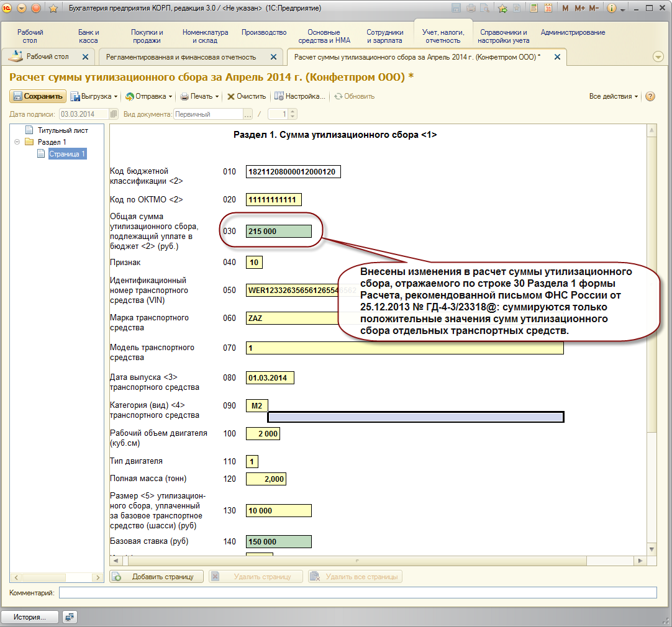Image resolution: width=672 pixels, height=627 pixels.
Task: Click the help question mark icon
Action: (x=650, y=96)
